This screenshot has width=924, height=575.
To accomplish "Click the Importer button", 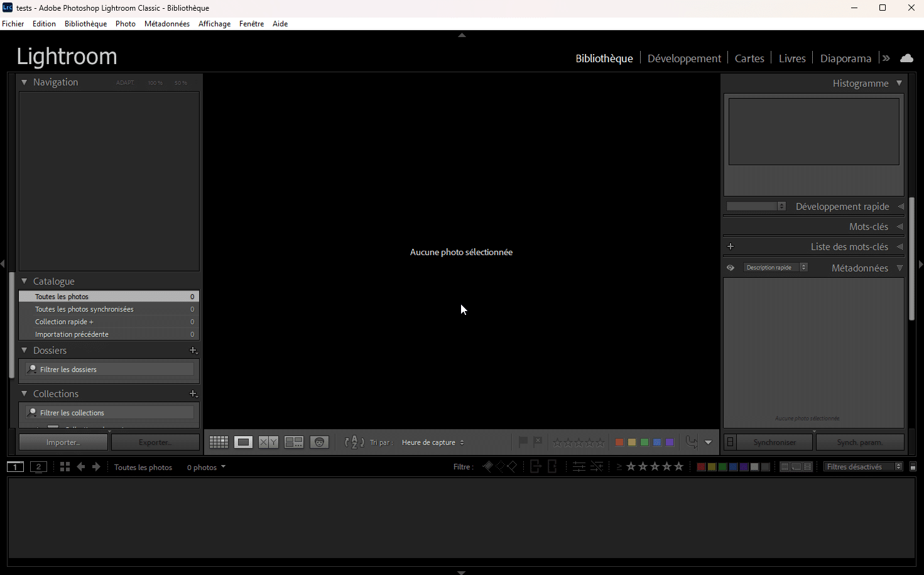I will [x=63, y=442].
